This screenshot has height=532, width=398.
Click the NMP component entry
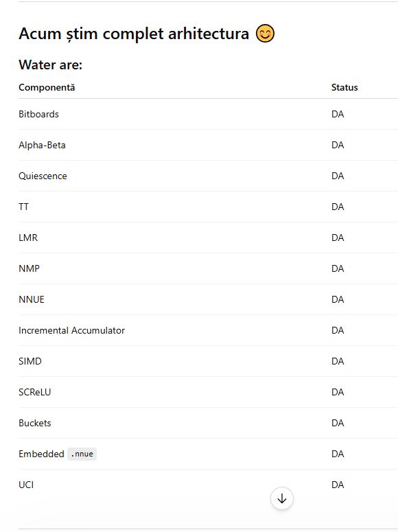pos(30,268)
